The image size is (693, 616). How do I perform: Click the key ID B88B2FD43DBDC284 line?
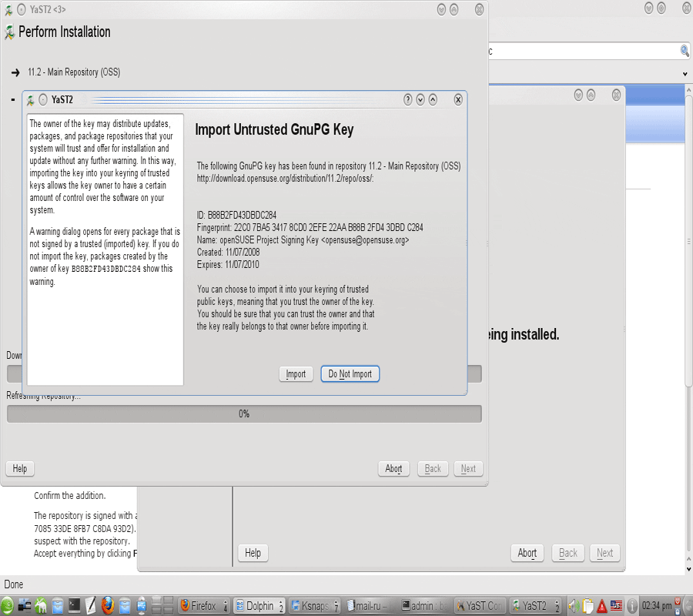click(x=236, y=215)
